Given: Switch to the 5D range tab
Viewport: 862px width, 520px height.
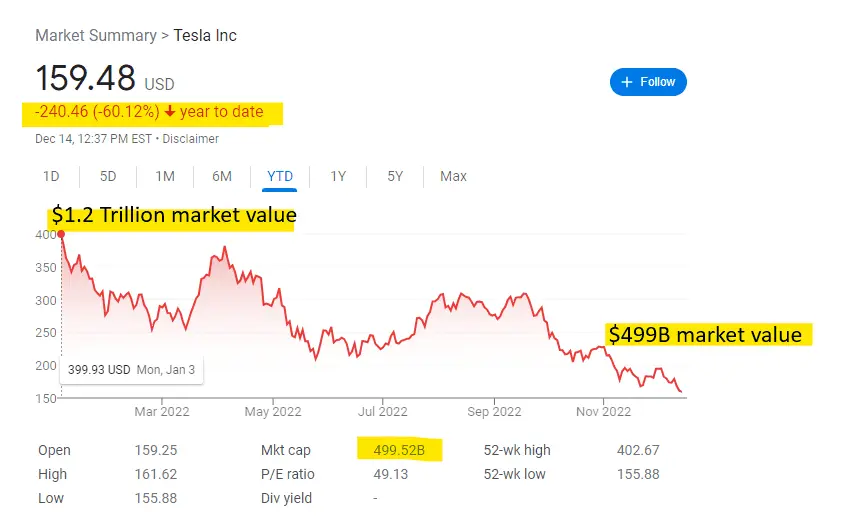Looking at the screenshot, I should [x=108, y=176].
